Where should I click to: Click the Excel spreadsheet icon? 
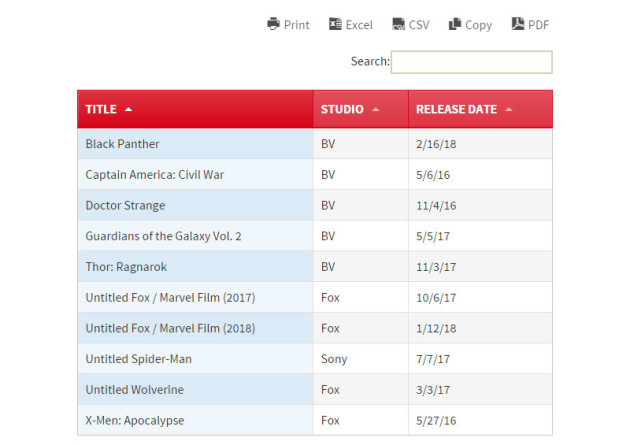[x=335, y=24]
